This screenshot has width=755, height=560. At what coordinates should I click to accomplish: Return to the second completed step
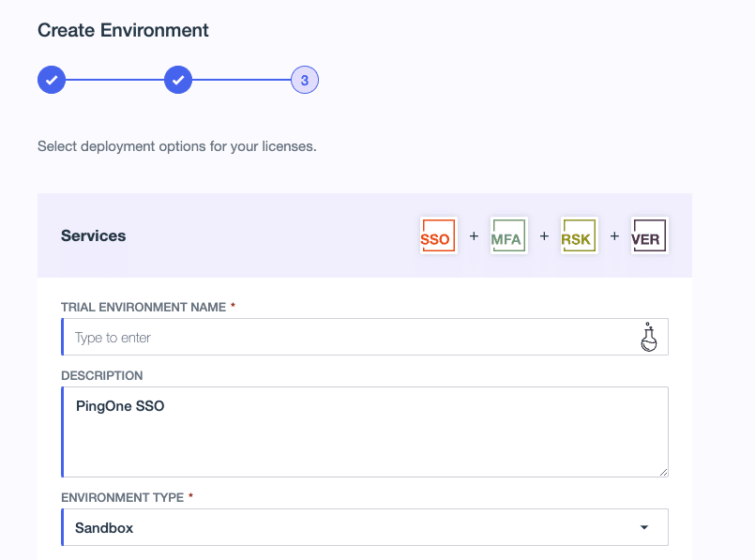click(x=178, y=80)
